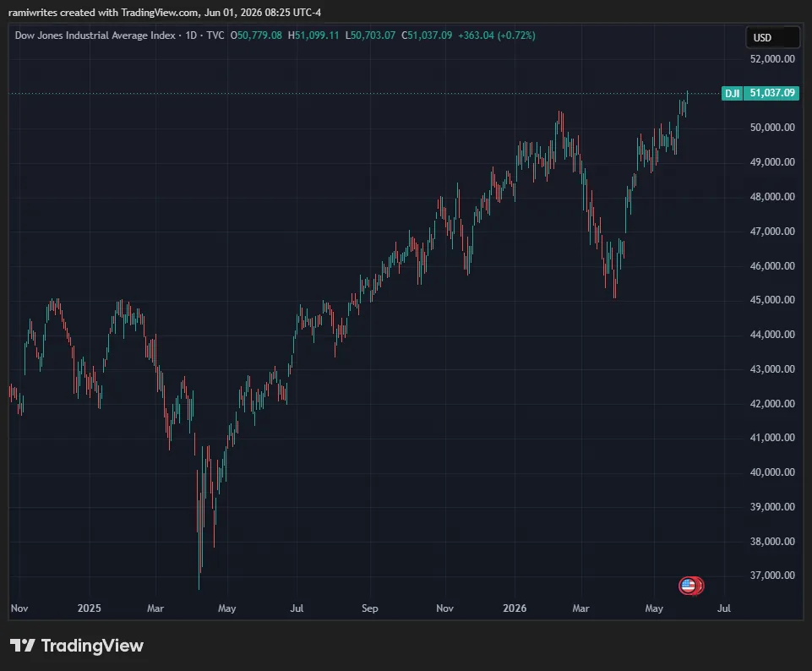Click the 1D interval in chart legend
Viewport: 812px width, 671px height.
tap(191, 35)
